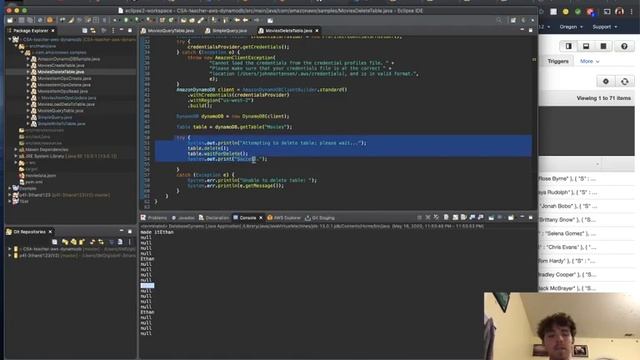
Task: Switch to the Declaration view tab
Action: coord(213,218)
